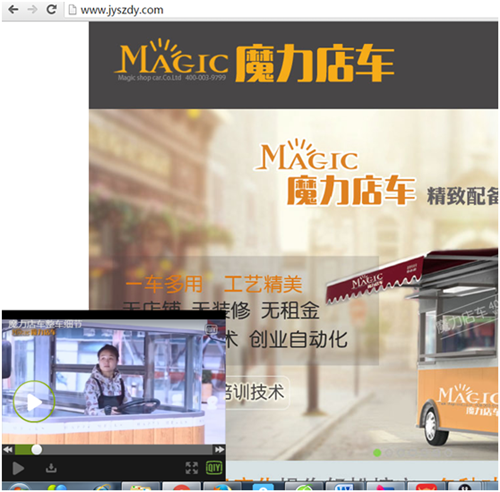Open the Windows Start orb
Viewport: 500px width, 492px height.
coord(18,487)
